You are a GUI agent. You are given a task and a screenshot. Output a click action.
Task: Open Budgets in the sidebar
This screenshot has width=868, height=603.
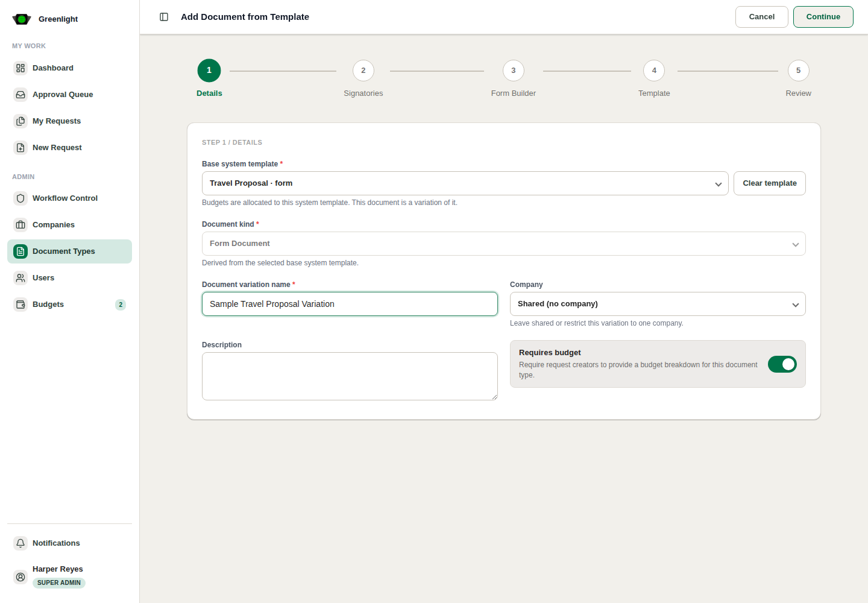coord(69,305)
